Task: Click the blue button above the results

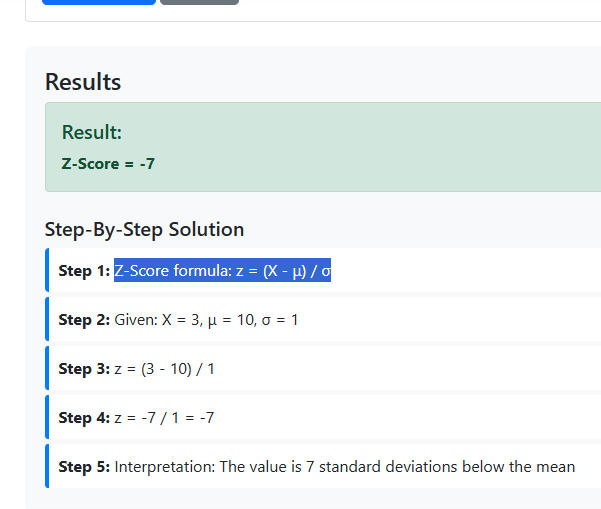Action: [x=98, y=2]
